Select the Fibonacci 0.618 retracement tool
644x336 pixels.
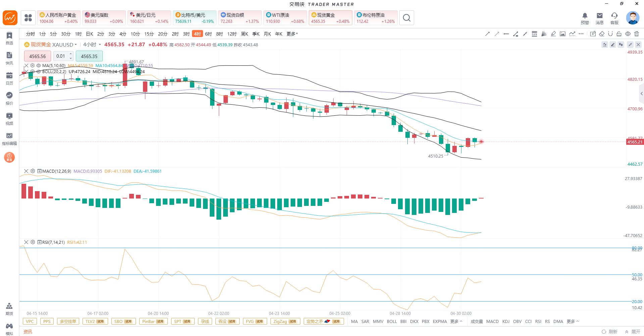pos(534,34)
